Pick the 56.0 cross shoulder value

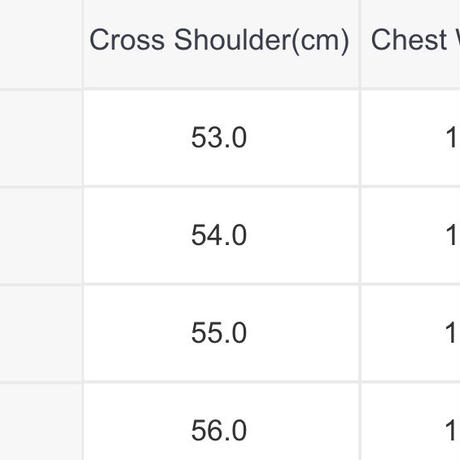[219, 431]
